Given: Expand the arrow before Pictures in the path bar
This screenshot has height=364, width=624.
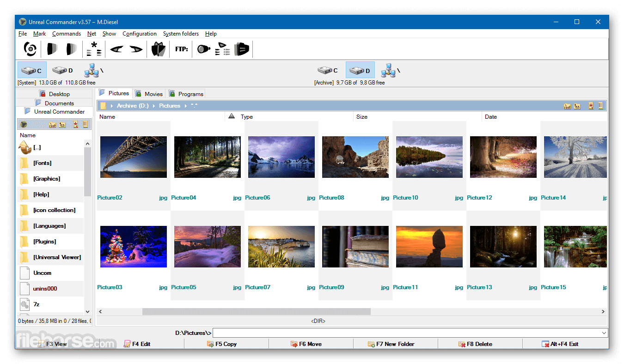Looking at the screenshot, I should (x=154, y=106).
